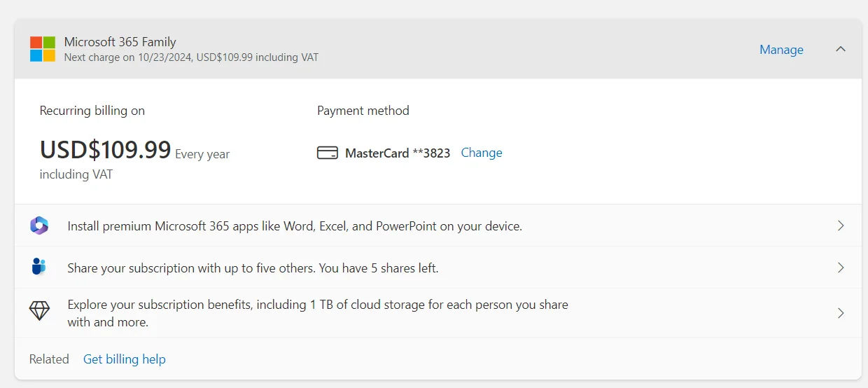Open the chevron on Explore benefits row

point(841,313)
